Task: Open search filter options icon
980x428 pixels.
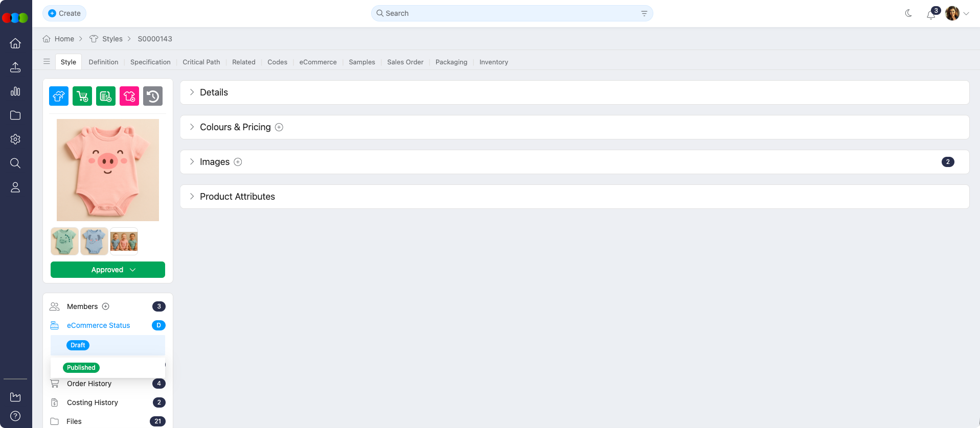Action: pos(644,13)
